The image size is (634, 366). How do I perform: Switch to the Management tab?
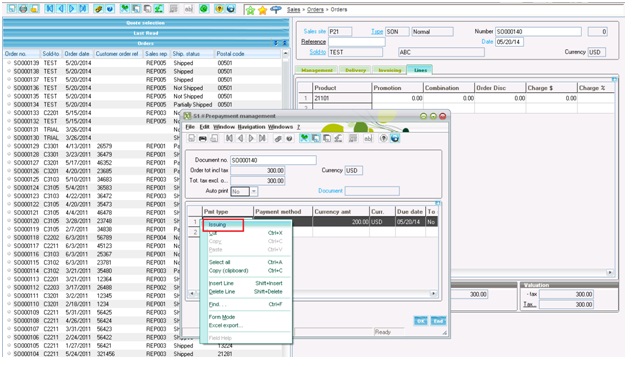[317, 70]
